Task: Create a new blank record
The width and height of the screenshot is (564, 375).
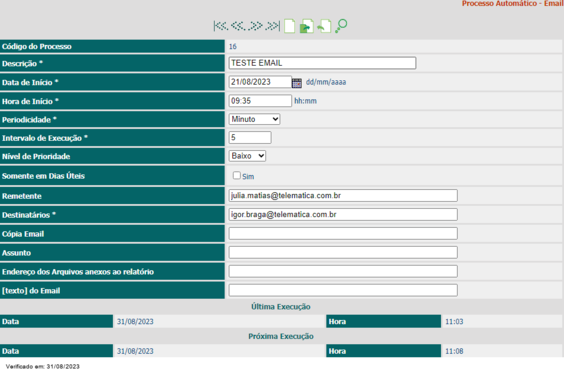Action: coord(290,26)
